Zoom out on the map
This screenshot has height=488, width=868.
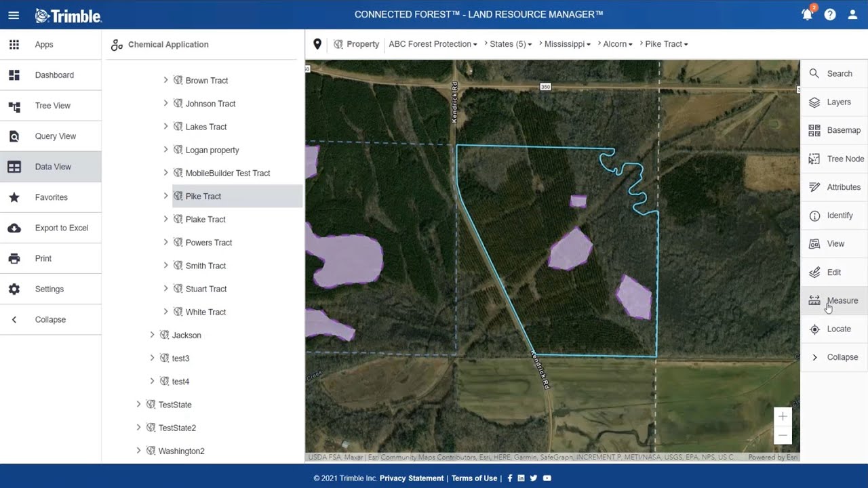[783, 435]
